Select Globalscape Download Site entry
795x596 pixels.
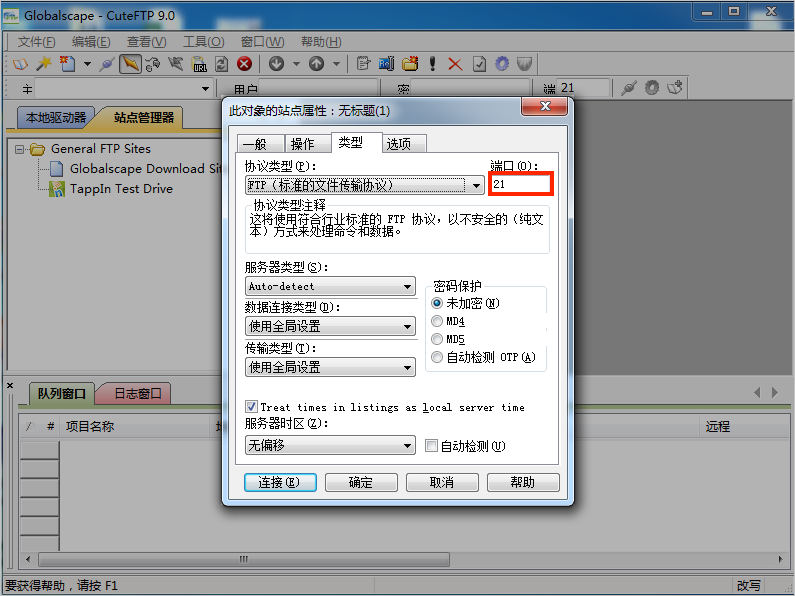pos(146,169)
